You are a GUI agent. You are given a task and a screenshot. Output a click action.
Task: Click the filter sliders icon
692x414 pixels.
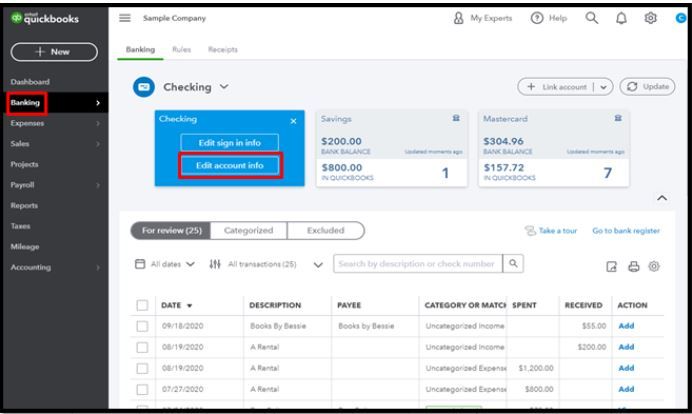tap(215, 264)
